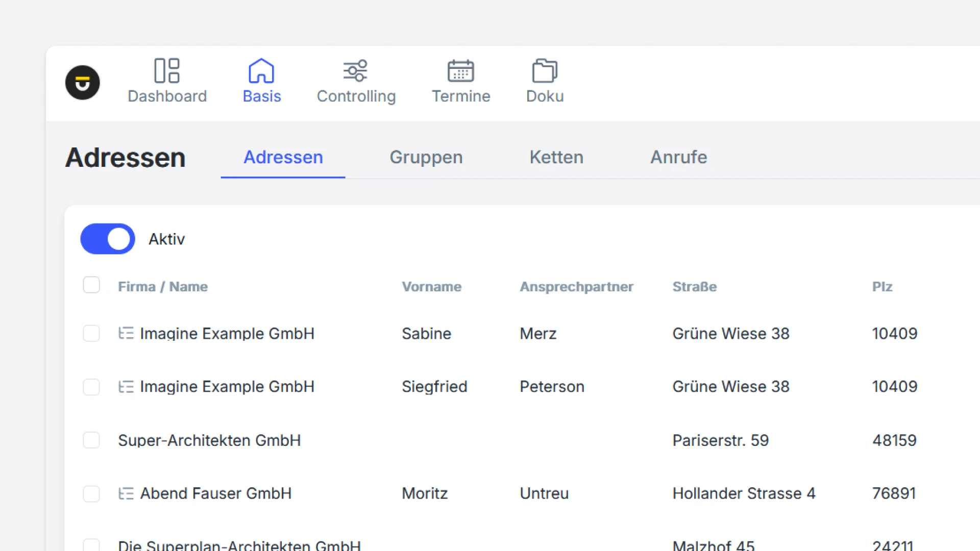Open Termine via its calendar icon
This screenshot has width=980, height=551.
pyautogui.click(x=460, y=70)
